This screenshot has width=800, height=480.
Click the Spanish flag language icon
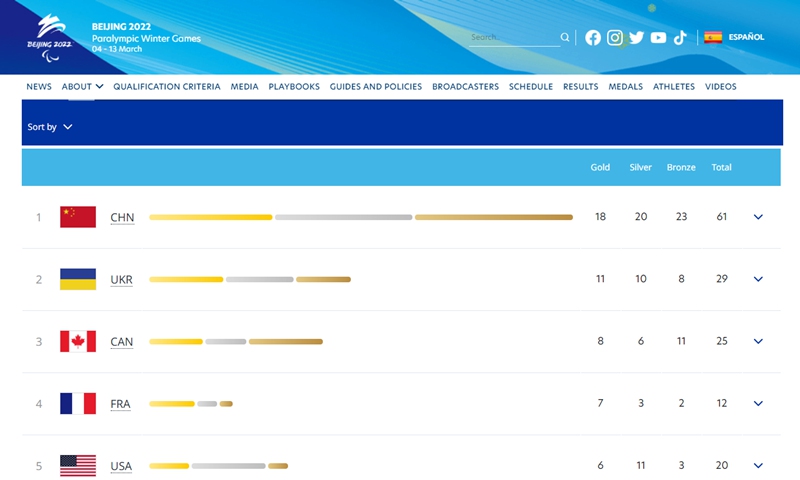click(713, 37)
